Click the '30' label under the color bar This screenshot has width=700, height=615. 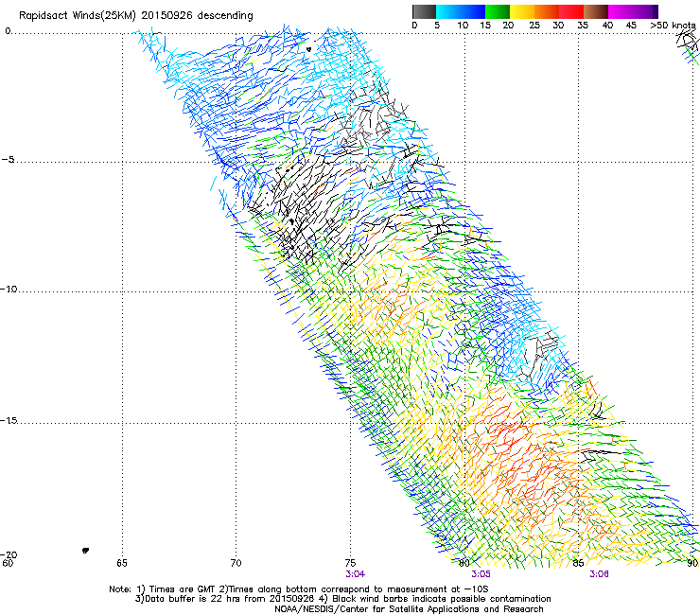(558, 26)
